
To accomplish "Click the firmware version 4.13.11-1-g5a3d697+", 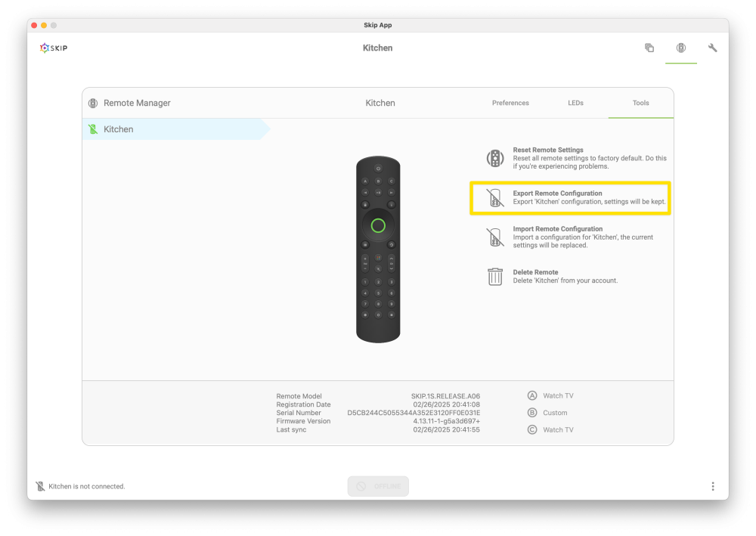I will (447, 421).
